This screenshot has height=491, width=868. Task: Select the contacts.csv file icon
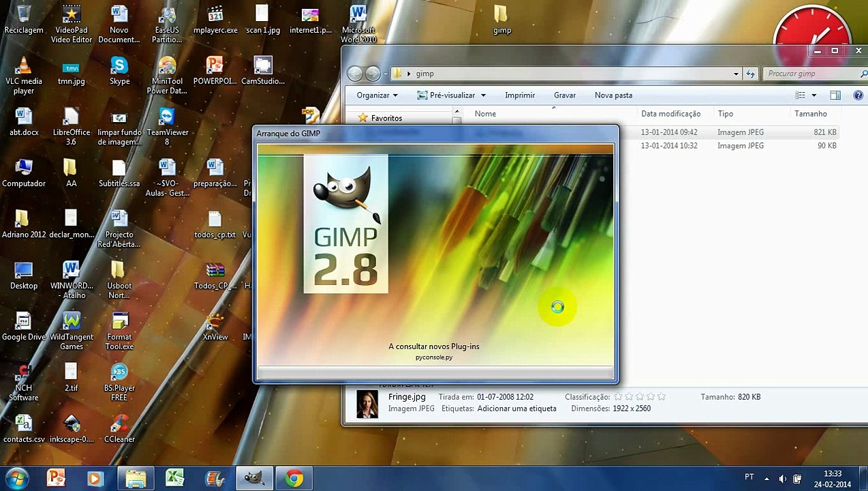[24, 429]
